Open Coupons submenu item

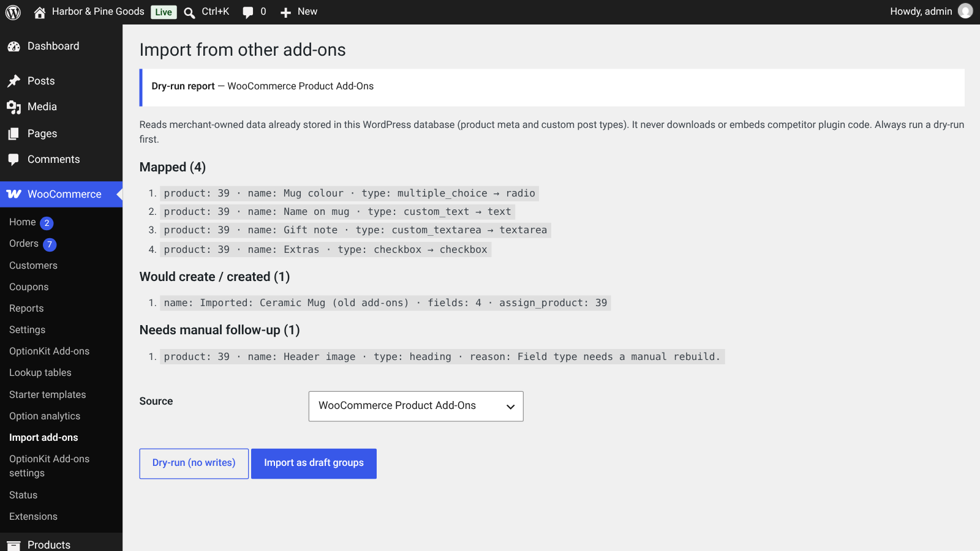[29, 287]
